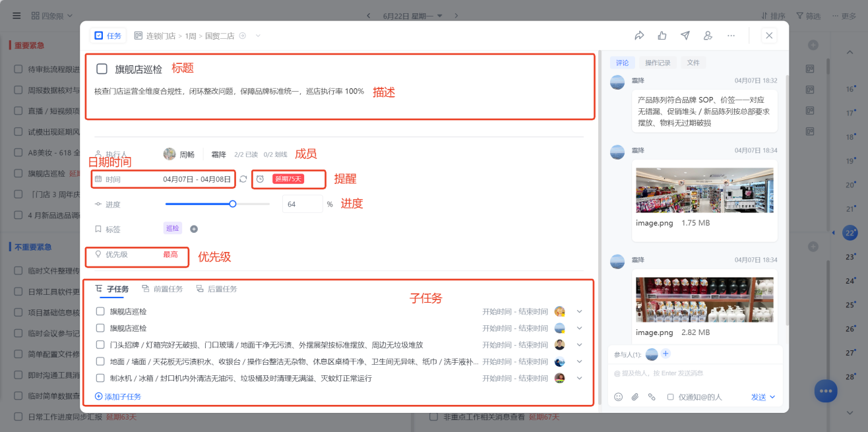Viewport: 868px width, 432px height.
Task: Click the paper plane send icon
Action: click(685, 36)
